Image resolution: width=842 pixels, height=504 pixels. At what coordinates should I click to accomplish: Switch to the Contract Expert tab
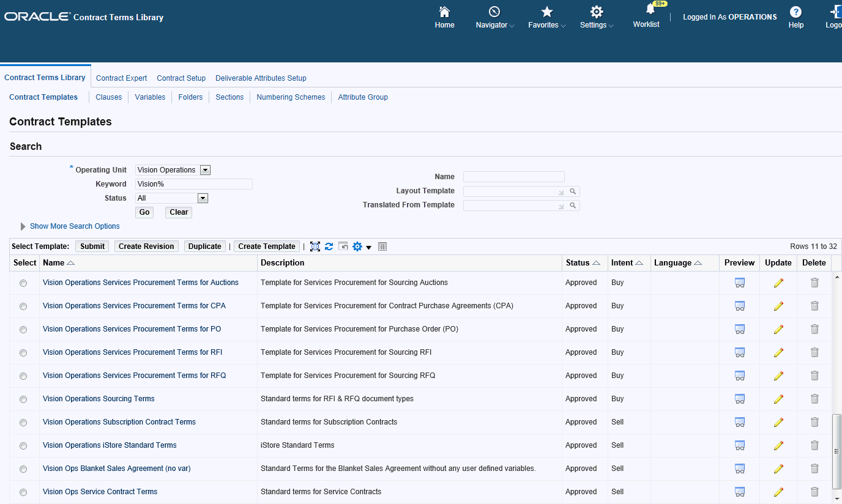coord(122,78)
